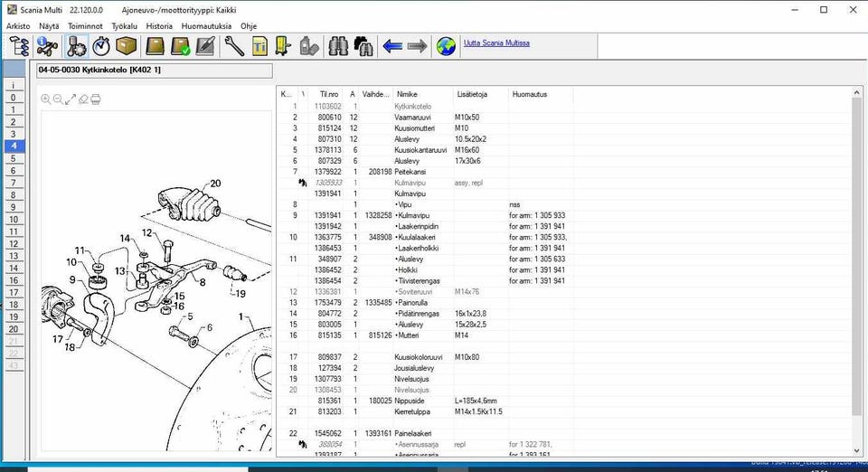Click the yellow vehicle lift icon
868x472 pixels.
[x=283, y=46]
